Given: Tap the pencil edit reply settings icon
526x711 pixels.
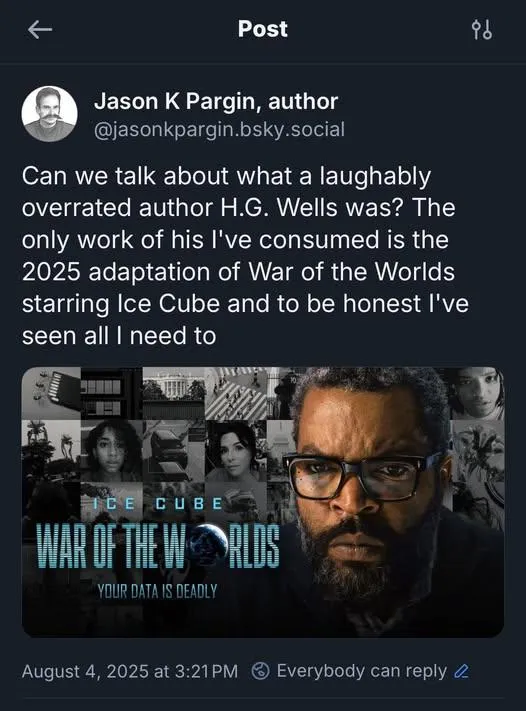Looking at the screenshot, I should 461,671.
